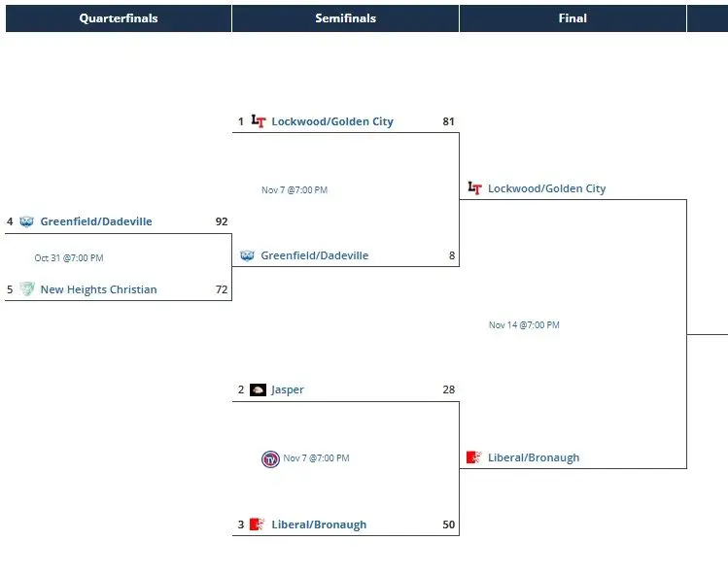Select the Final column header
Viewport: 728px width, 575px height.
pyautogui.click(x=572, y=18)
